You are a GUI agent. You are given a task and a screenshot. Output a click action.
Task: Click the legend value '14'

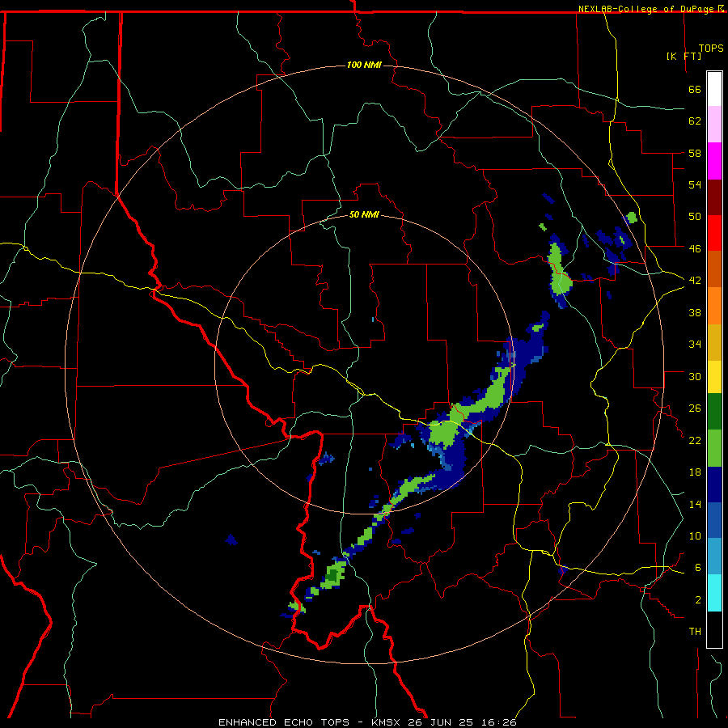point(695,504)
